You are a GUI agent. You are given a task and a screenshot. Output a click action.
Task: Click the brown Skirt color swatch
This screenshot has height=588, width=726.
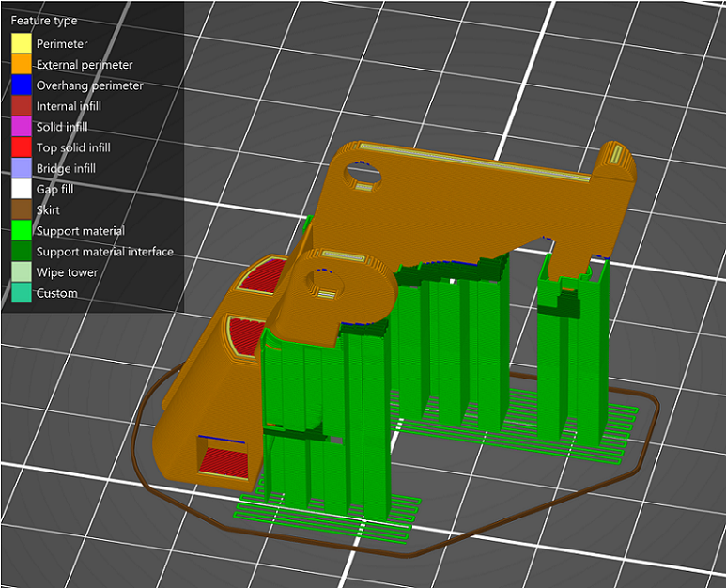pyautogui.click(x=22, y=209)
